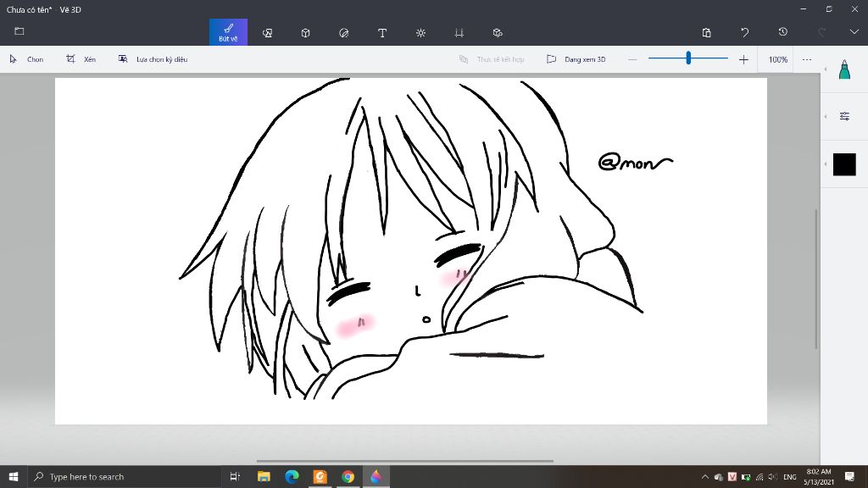
Task: Start Lựa chọn kỳ diệu magic select
Action: [x=153, y=59]
